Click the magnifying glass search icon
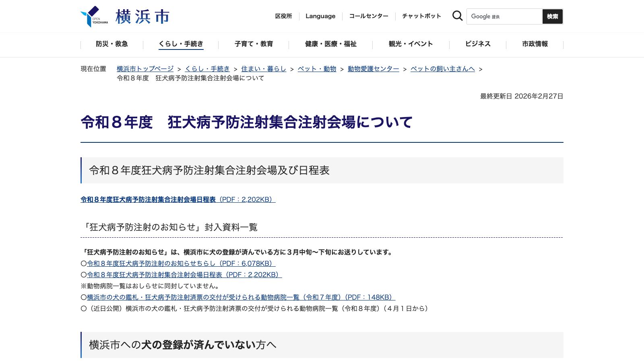The height and width of the screenshot is (362, 644). pyautogui.click(x=457, y=16)
